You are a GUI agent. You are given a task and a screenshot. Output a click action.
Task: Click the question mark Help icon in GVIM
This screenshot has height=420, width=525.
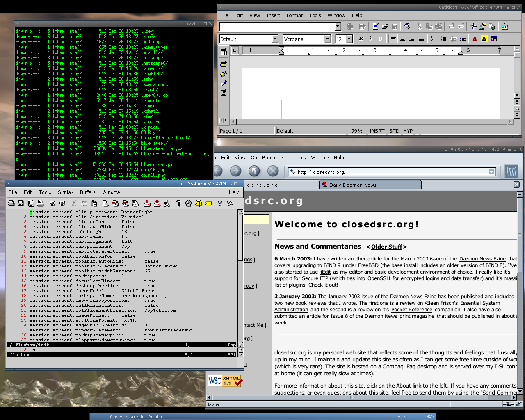click(220, 203)
